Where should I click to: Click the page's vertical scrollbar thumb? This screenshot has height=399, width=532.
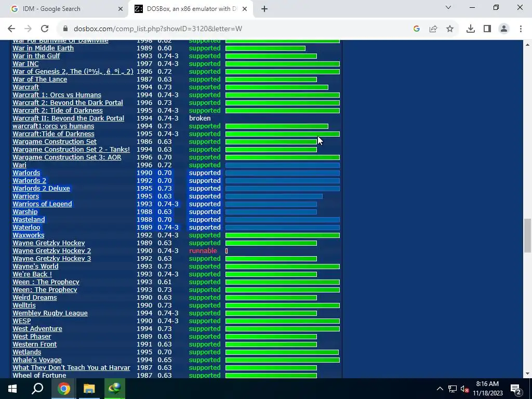pyautogui.click(x=527, y=235)
